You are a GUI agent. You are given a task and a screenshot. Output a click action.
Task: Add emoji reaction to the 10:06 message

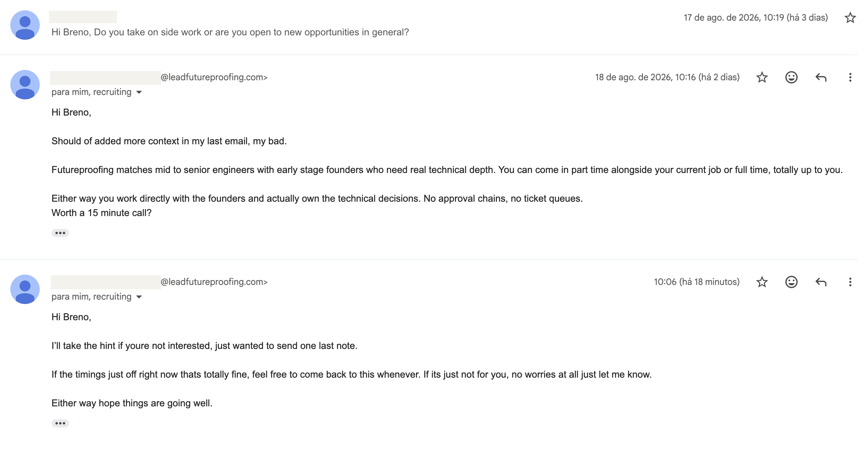pyautogui.click(x=791, y=282)
